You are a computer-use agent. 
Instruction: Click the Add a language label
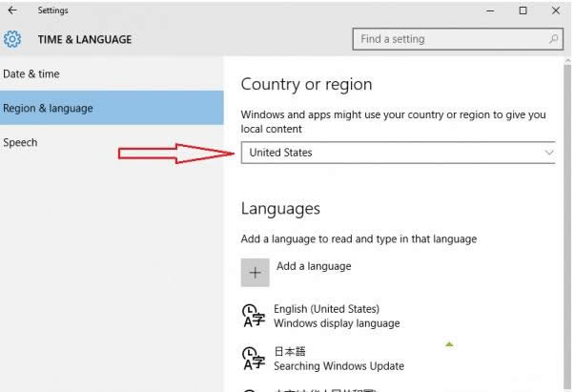314,266
